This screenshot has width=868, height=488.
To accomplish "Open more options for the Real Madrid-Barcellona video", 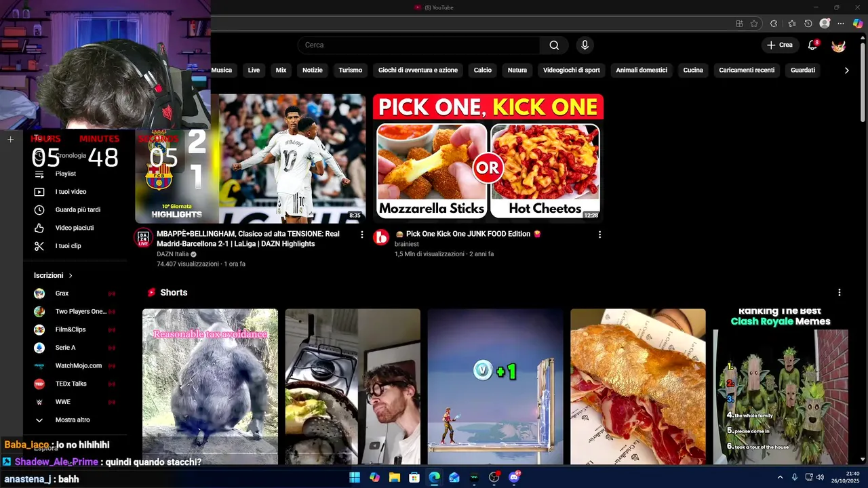I will pos(361,235).
